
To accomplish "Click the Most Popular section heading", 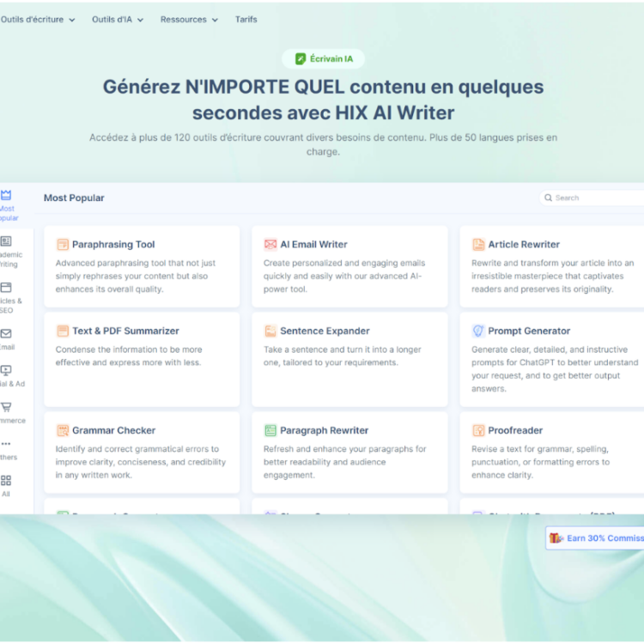I will coord(74,198).
